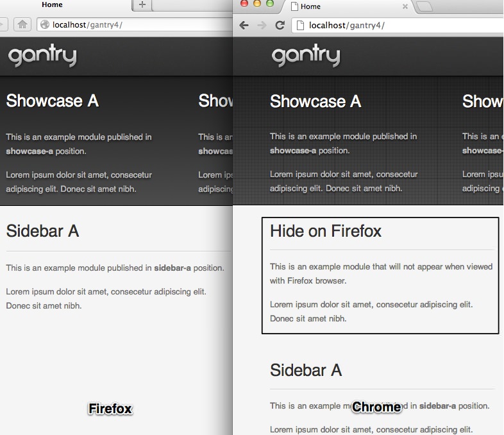Click the Hide on Firefox module heading
This screenshot has height=435, width=504.
[326, 231]
